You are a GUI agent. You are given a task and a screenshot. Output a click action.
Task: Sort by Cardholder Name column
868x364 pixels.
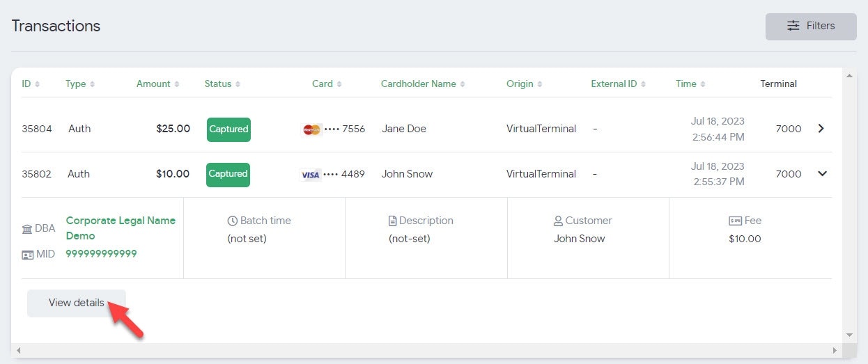pyautogui.click(x=422, y=84)
